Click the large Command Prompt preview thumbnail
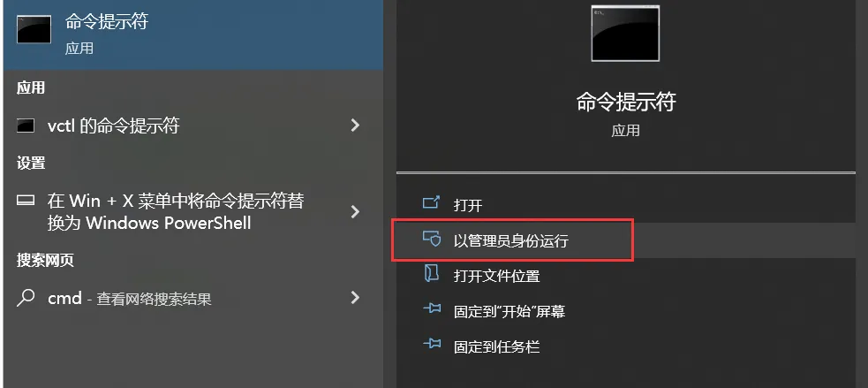The height and width of the screenshot is (388, 868). 625,34
